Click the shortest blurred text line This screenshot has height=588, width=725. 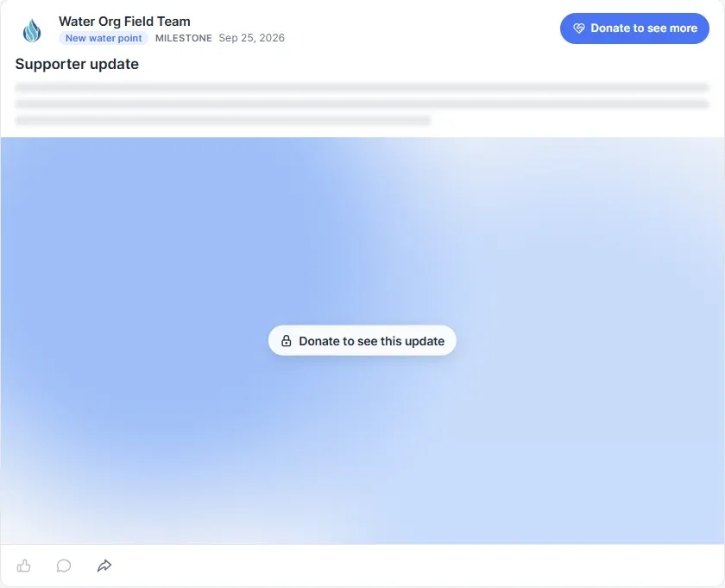223,121
